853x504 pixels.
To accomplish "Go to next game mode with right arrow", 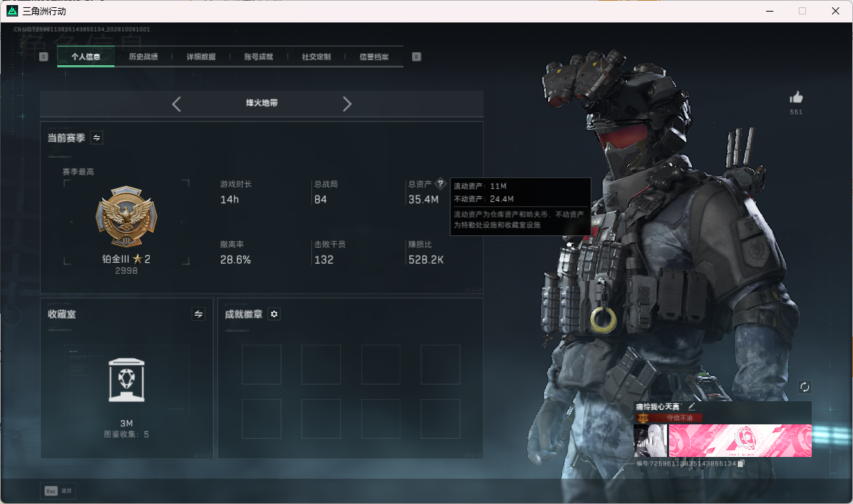I will tap(347, 104).
